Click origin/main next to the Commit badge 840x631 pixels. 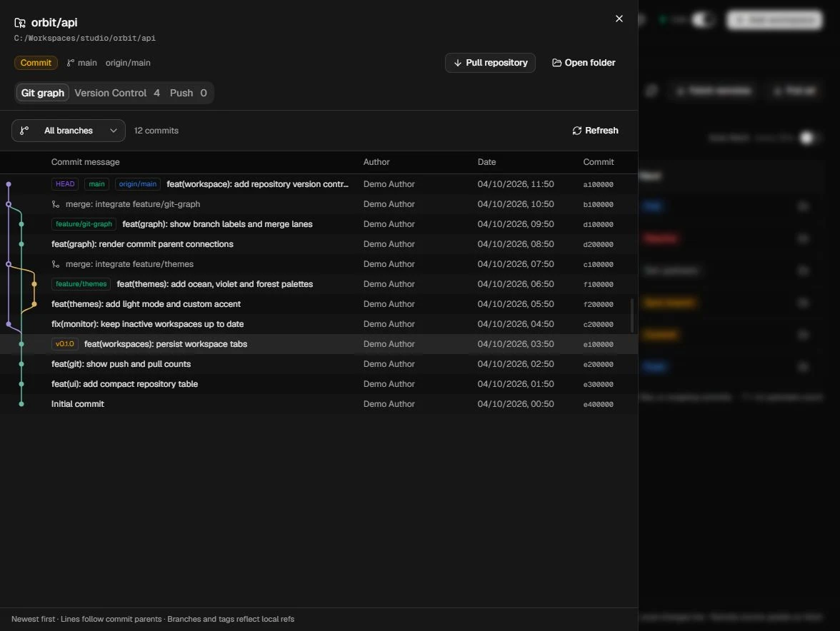coord(128,63)
